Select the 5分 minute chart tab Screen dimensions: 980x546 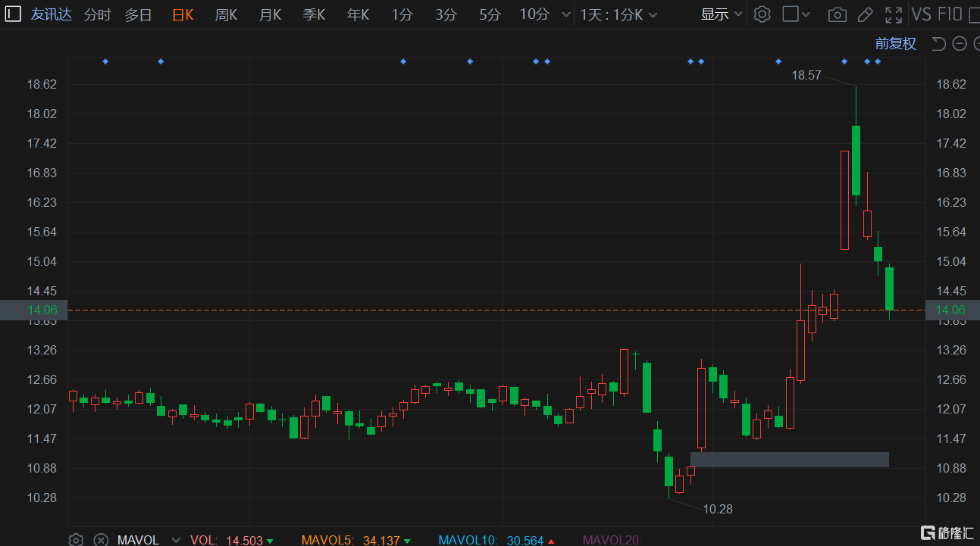point(490,14)
